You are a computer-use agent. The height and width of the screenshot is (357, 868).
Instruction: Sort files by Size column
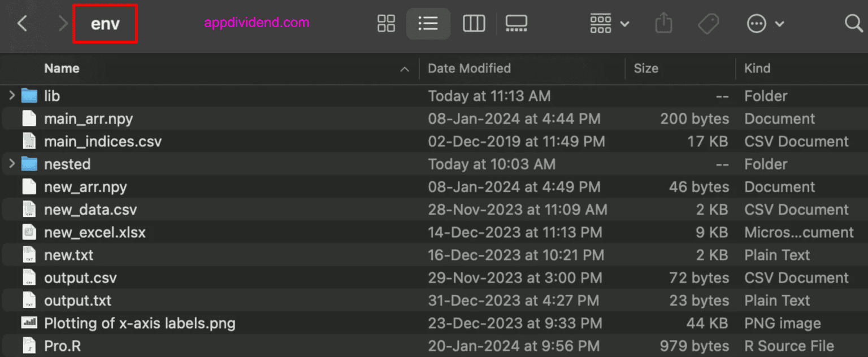(645, 68)
